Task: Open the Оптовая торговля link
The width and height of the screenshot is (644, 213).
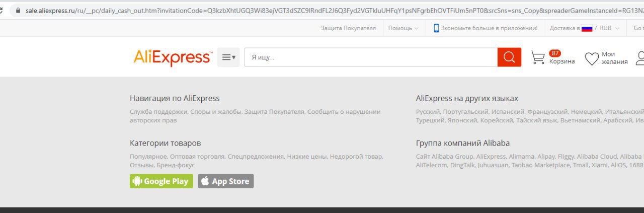Action: click(197, 157)
